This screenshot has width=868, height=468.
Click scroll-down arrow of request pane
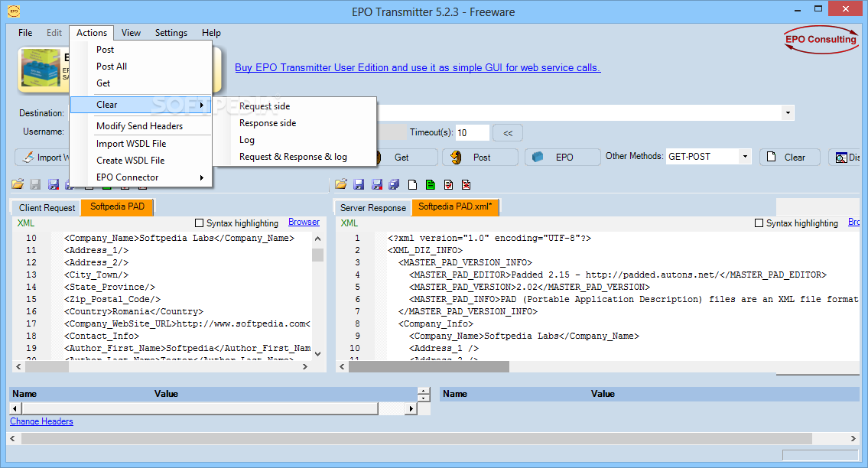(317, 353)
